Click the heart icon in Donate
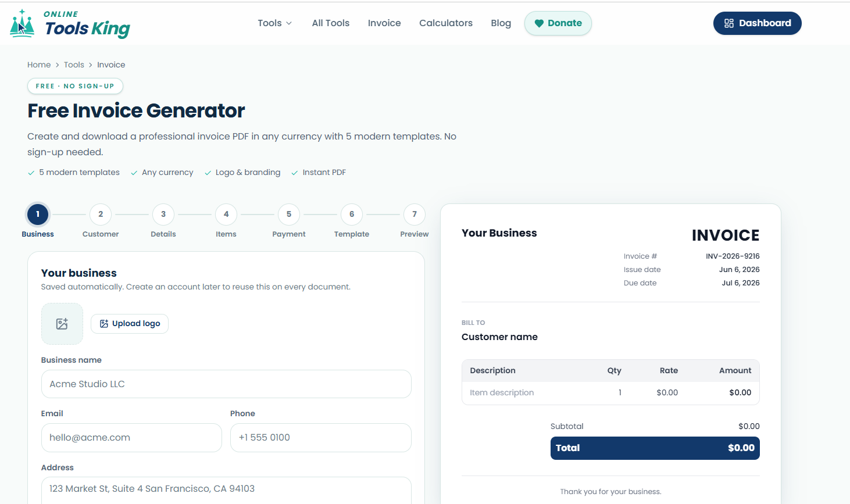This screenshot has height=504, width=850. click(539, 23)
